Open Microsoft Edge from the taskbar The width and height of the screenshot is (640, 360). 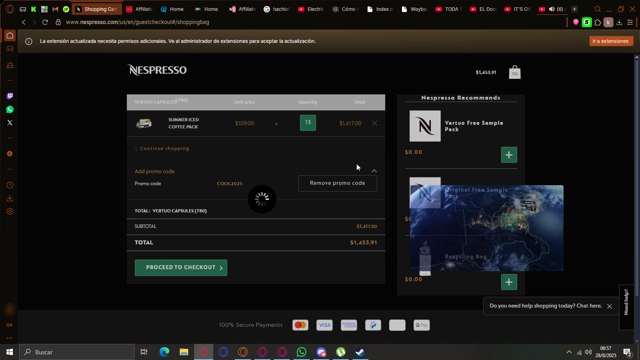[164, 352]
